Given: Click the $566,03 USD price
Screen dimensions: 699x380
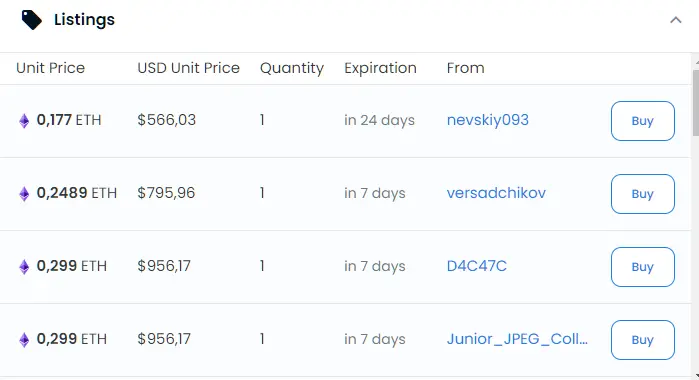Looking at the screenshot, I should point(167,120).
